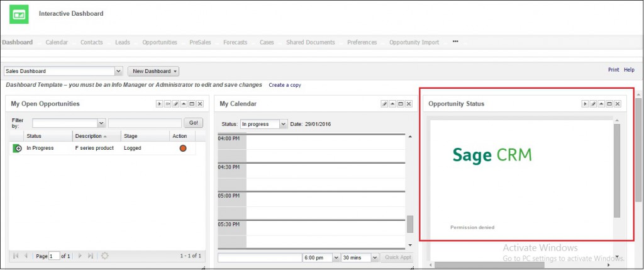
Task: Remove the Opportunity Status gadget via its X icon
Action: coord(618,104)
